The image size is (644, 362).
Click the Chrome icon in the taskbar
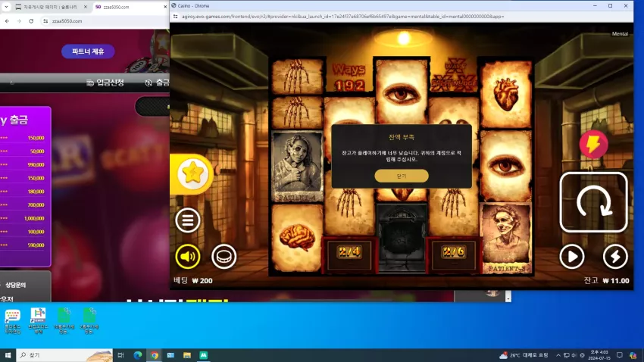pyautogui.click(x=155, y=355)
